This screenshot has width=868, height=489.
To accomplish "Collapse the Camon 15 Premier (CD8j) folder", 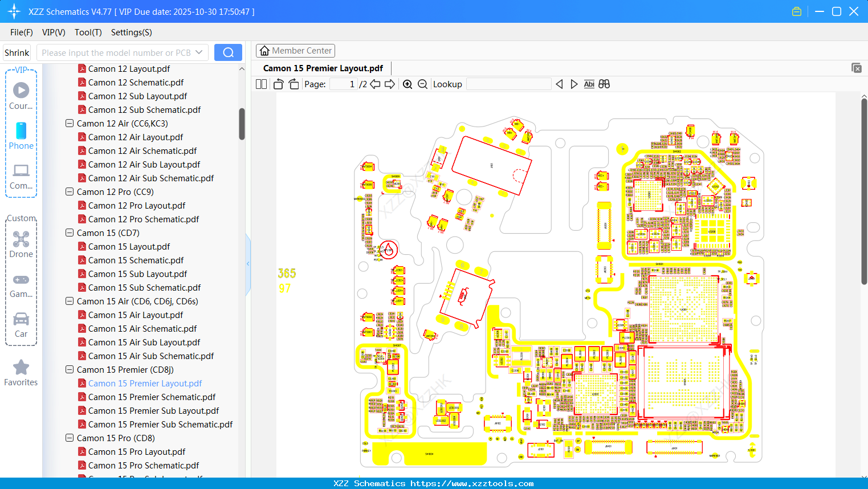I will (x=70, y=369).
